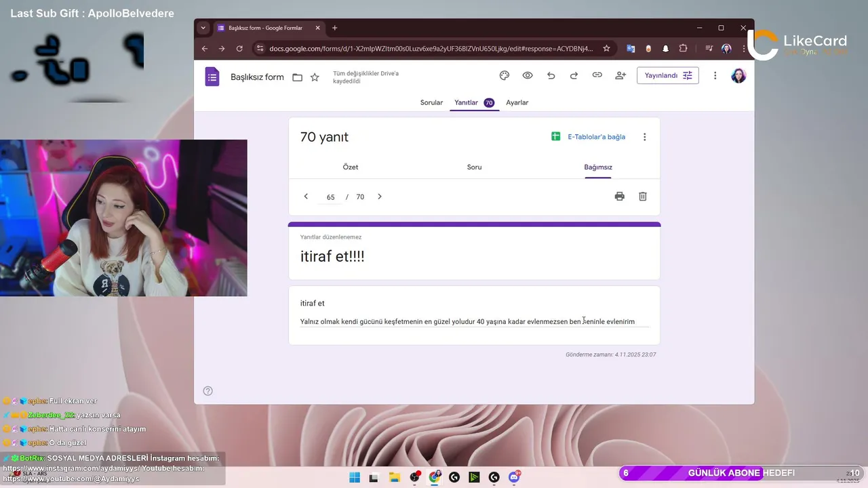Click the Başlıksız form title
The image size is (868, 488).
tap(257, 77)
